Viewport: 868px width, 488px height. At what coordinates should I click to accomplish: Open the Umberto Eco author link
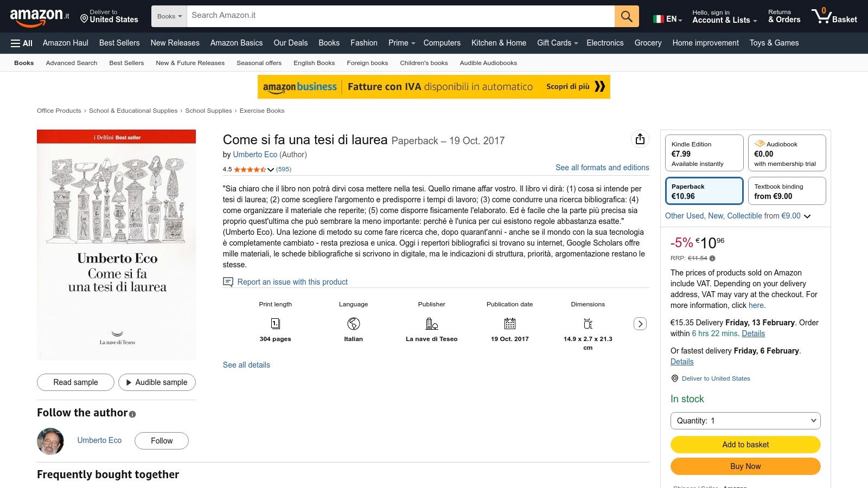point(255,155)
